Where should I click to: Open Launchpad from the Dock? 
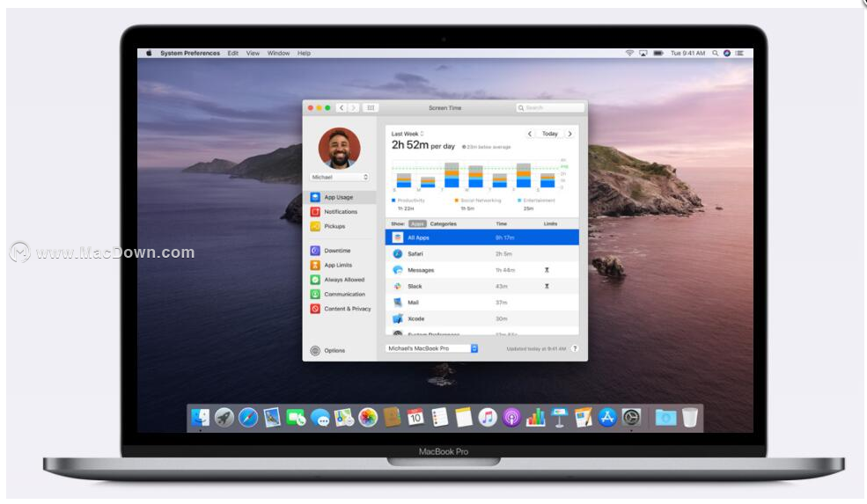tap(224, 418)
